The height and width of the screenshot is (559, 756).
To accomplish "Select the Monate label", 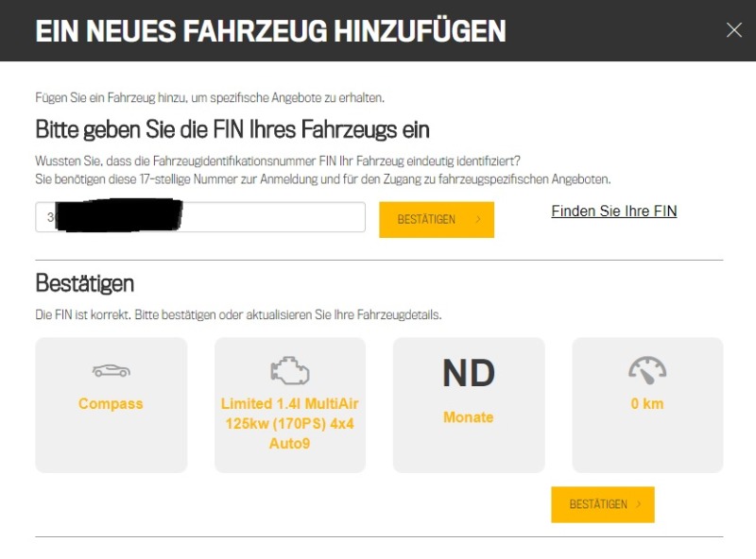I will 469,417.
